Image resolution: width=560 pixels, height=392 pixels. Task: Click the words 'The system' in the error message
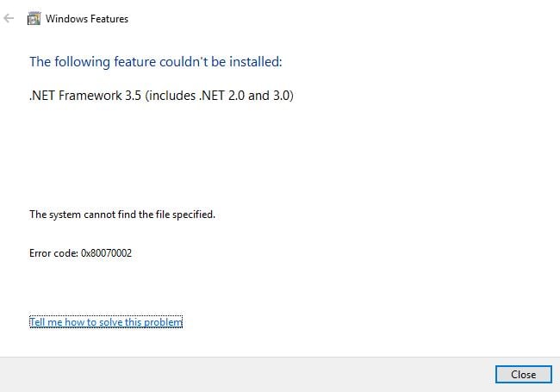pos(55,215)
